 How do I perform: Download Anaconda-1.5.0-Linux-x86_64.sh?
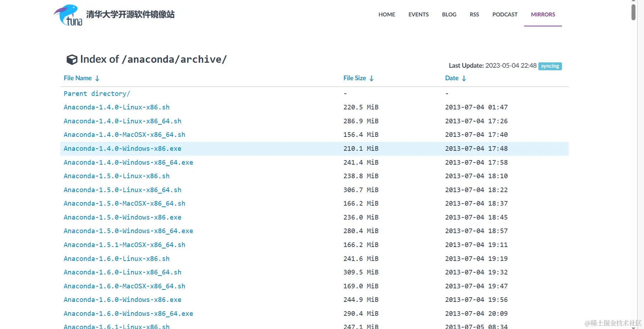[x=122, y=190]
